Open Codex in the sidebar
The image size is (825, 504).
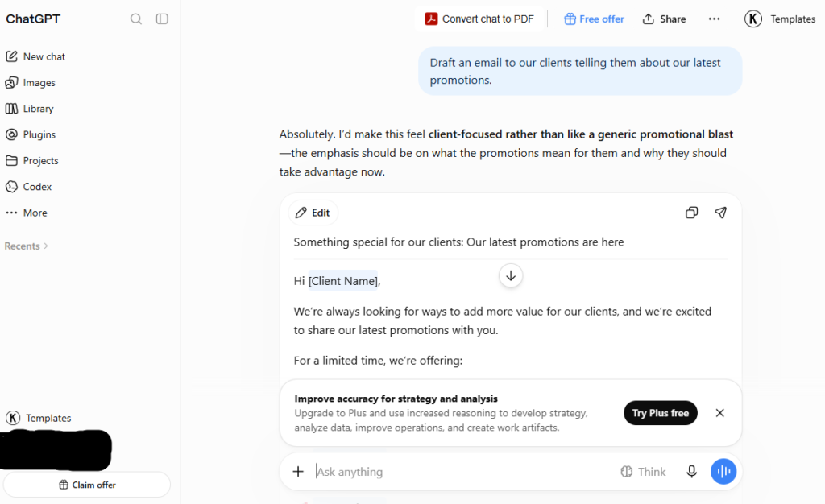tap(29, 187)
